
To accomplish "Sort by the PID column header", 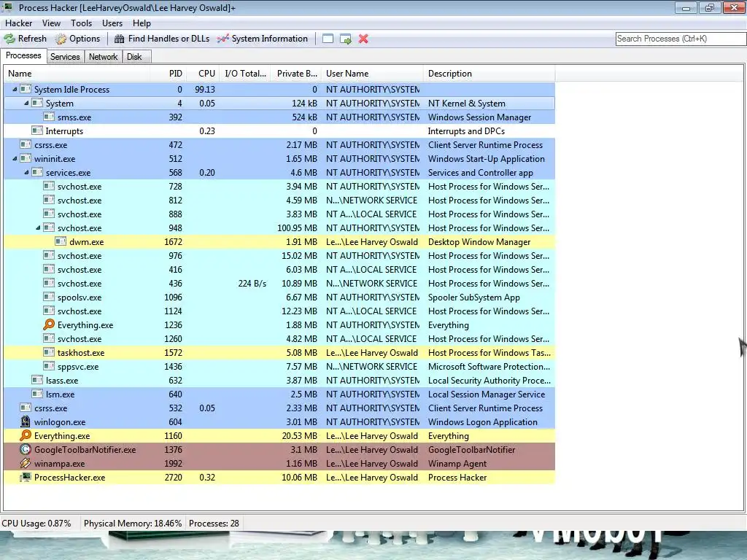I will (x=168, y=74).
